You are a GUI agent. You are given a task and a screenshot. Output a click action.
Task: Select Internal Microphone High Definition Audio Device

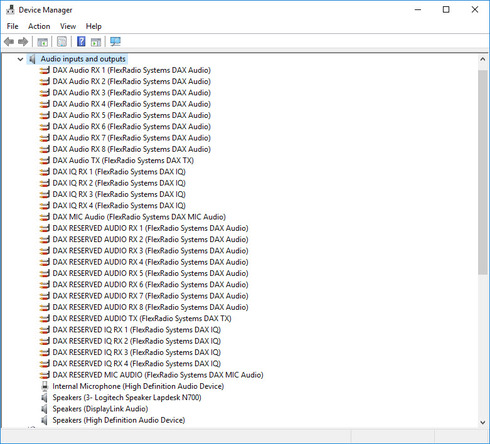(138, 386)
